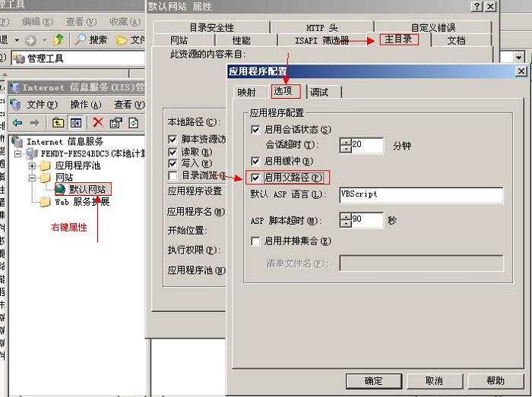Open 查看(V) menu in IIS manager
This screenshot has width=532, height=397.
pyautogui.click(x=129, y=105)
